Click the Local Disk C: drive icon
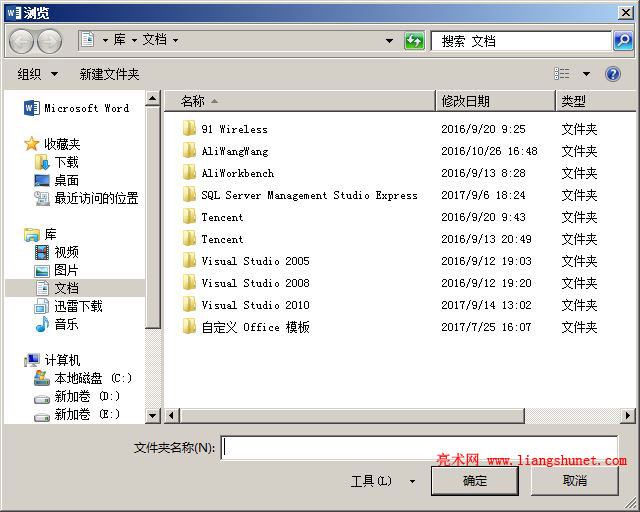The height and width of the screenshot is (512, 640). coord(42,378)
